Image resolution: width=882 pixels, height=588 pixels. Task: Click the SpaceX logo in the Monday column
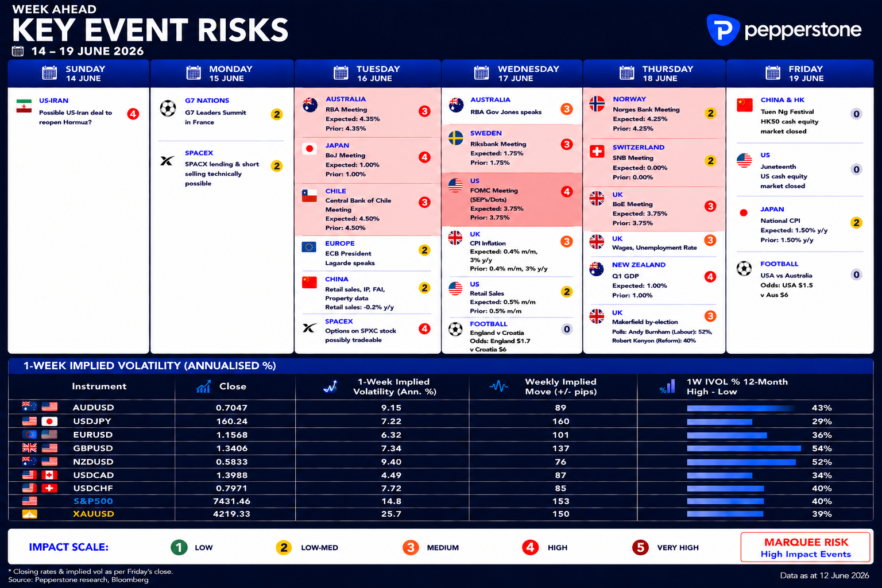click(167, 161)
